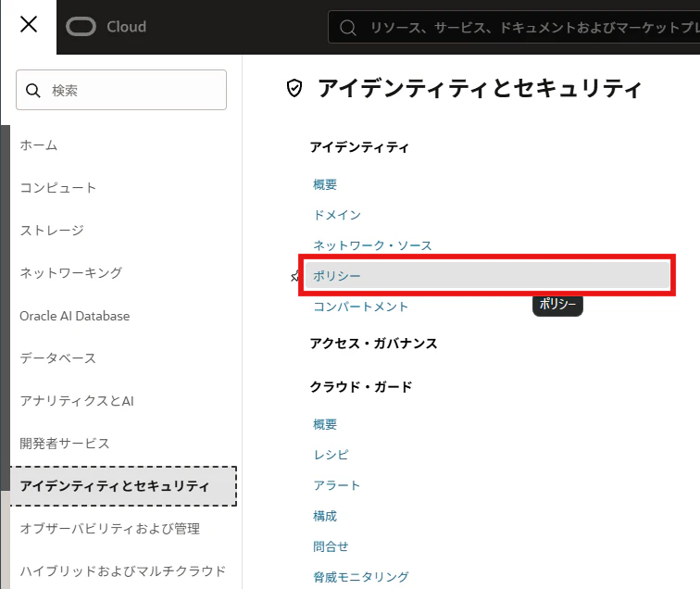Click アクセス・ガバナンス section heading
Screen dimensions: 700x589
374,344
